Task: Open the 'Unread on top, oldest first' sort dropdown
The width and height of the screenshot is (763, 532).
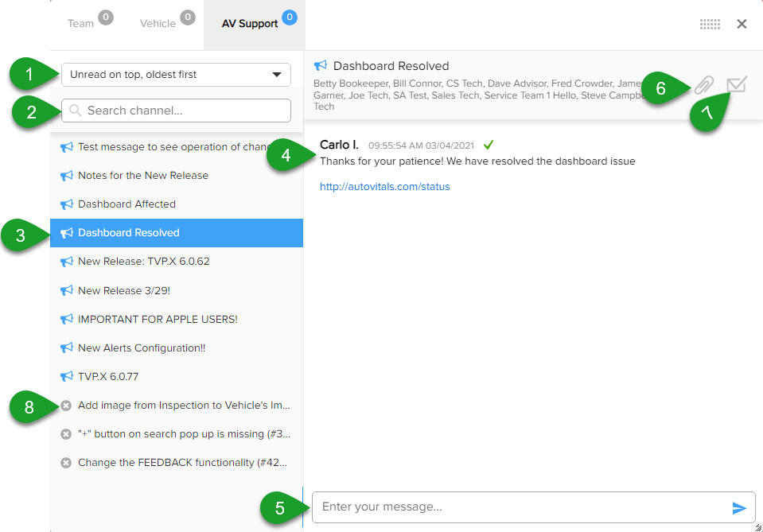Action: [176, 75]
